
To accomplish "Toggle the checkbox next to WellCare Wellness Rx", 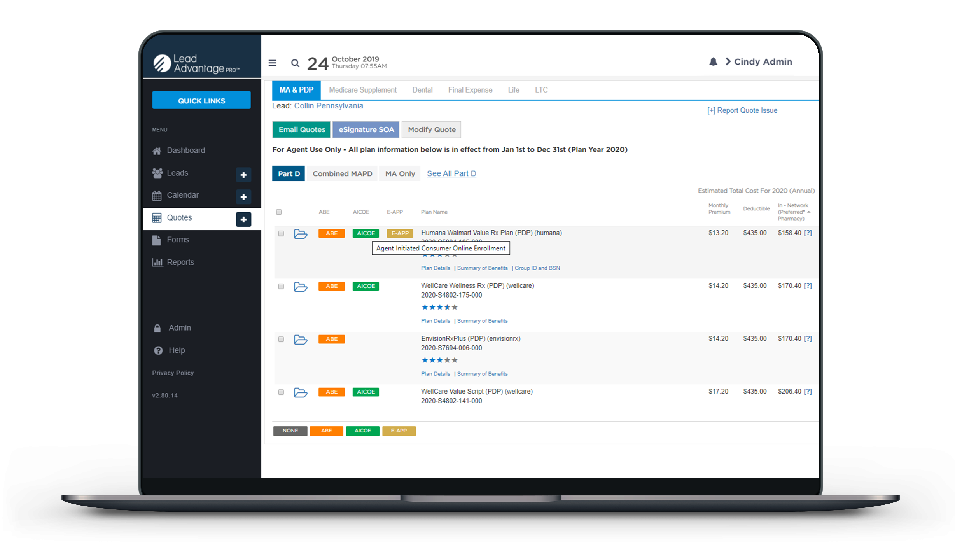I will pos(281,287).
